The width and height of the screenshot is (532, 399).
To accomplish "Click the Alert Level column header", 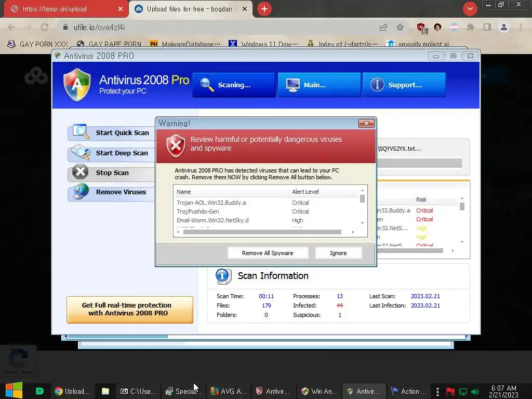I will point(324,192).
